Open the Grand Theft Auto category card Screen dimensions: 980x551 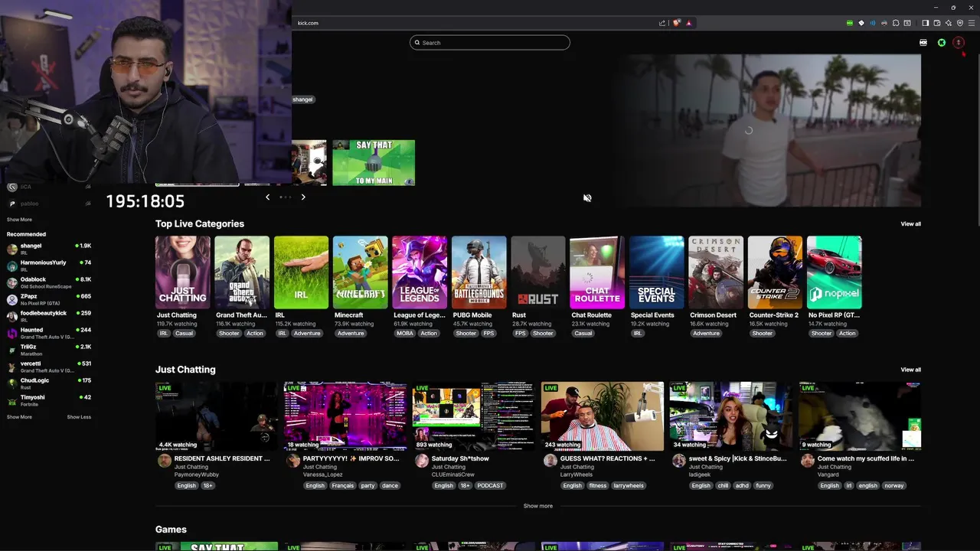[x=242, y=272]
